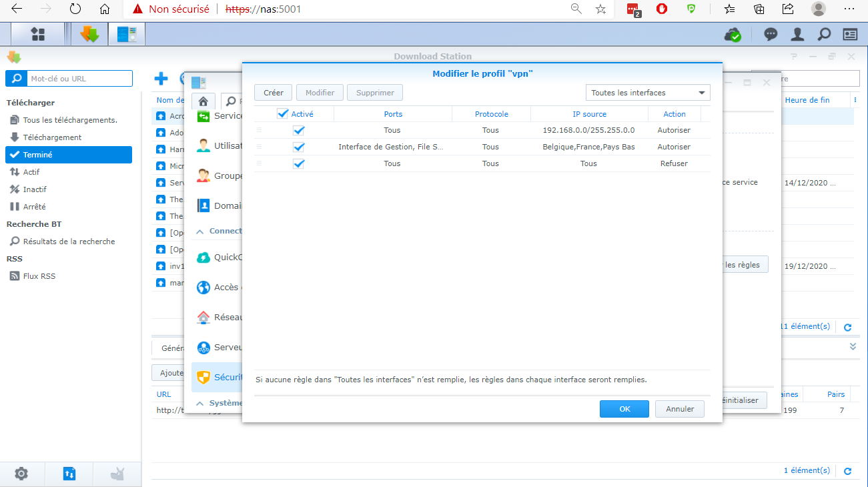Confirm with the OK button

click(x=624, y=409)
